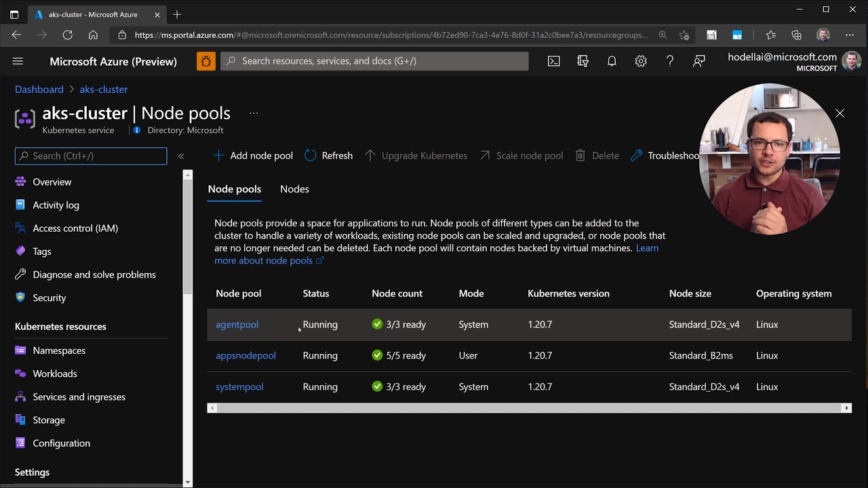Open the browser settings and more menu
868x488 pixels.
[x=850, y=35]
